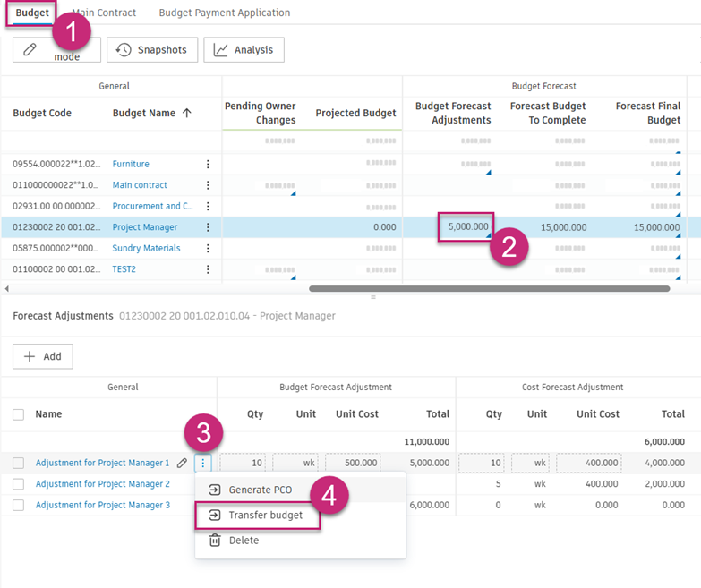Open the Sundry Materials budget link
Image resolution: width=701 pixels, height=588 pixels.
point(146,248)
